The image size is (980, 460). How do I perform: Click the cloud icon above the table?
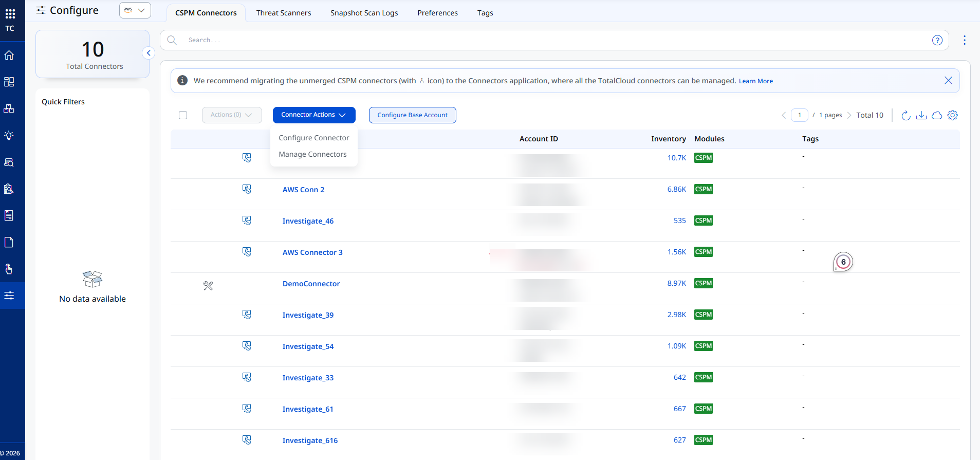tap(937, 115)
